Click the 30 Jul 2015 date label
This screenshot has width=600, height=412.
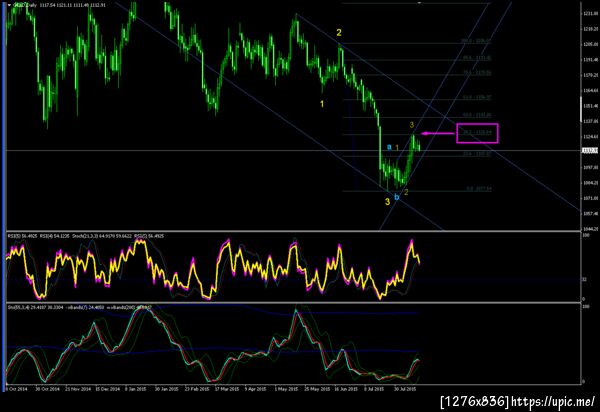(x=405, y=389)
